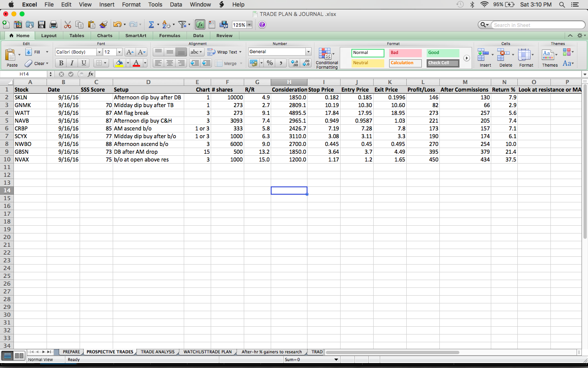The height and width of the screenshot is (368, 588).
Task: Open the font name dropdown
Action: coord(99,52)
